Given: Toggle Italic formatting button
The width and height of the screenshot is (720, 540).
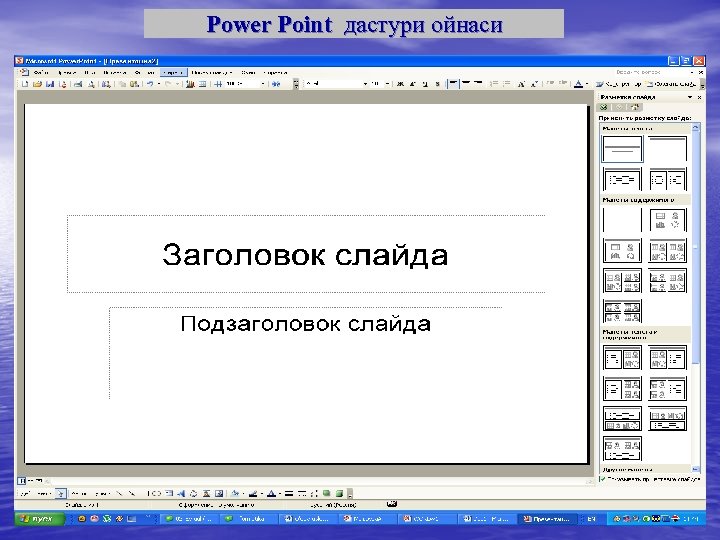Looking at the screenshot, I should point(412,84).
